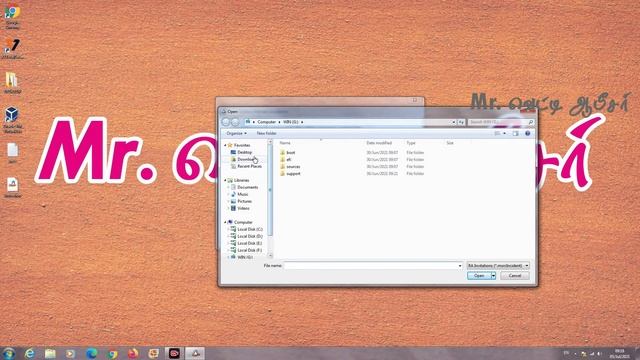The height and width of the screenshot is (360, 640).
Task: Open the Organize menu
Action: (x=236, y=133)
